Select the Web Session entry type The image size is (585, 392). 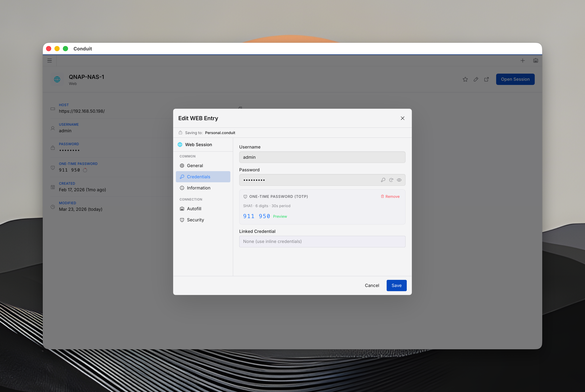pyautogui.click(x=203, y=144)
